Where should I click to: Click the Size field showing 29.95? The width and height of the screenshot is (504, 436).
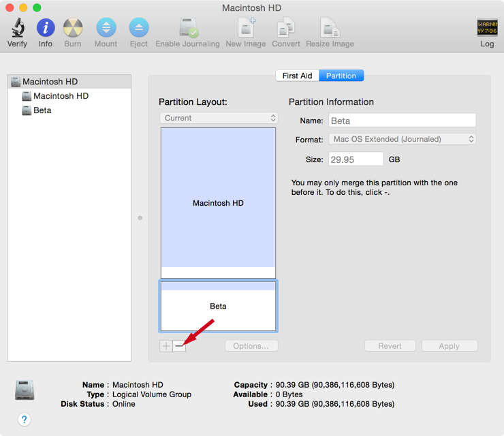click(x=356, y=159)
